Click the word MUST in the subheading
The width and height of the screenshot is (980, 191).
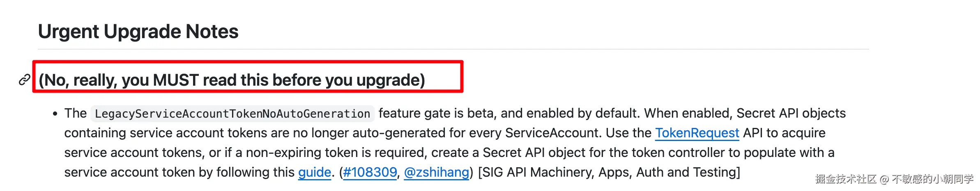click(176, 80)
